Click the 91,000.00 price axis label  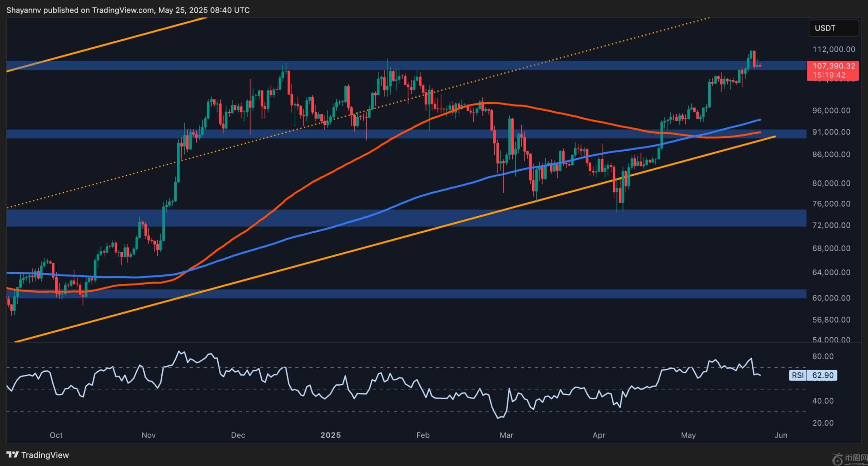[x=831, y=132]
